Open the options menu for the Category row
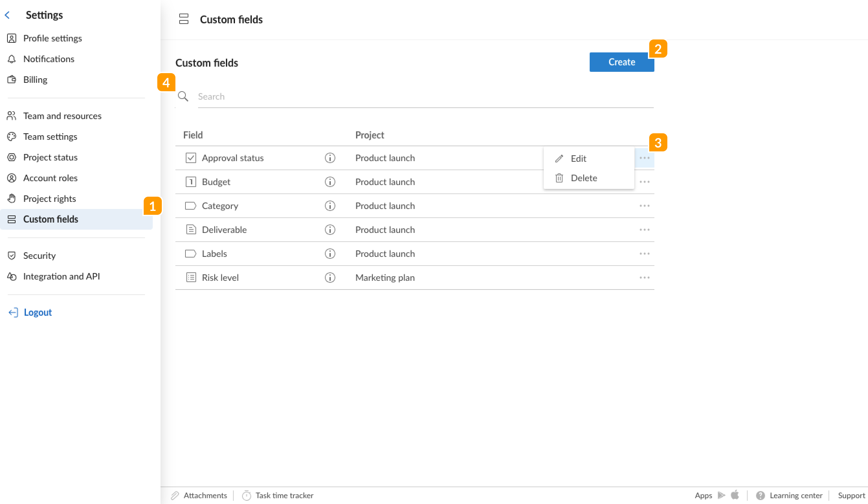The image size is (868, 504). pyautogui.click(x=645, y=205)
